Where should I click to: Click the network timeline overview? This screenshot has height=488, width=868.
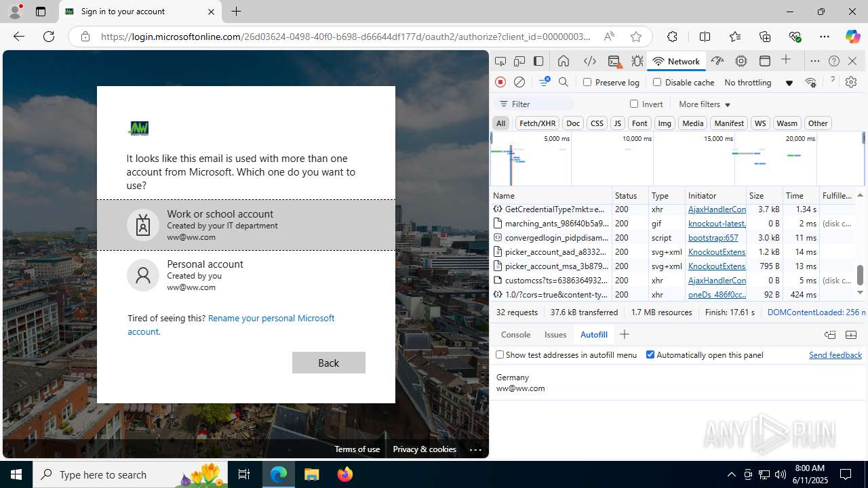click(677, 159)
